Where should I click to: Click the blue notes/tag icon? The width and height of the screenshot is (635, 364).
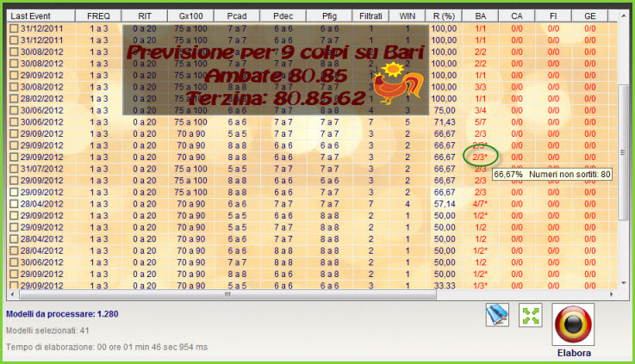497,316
